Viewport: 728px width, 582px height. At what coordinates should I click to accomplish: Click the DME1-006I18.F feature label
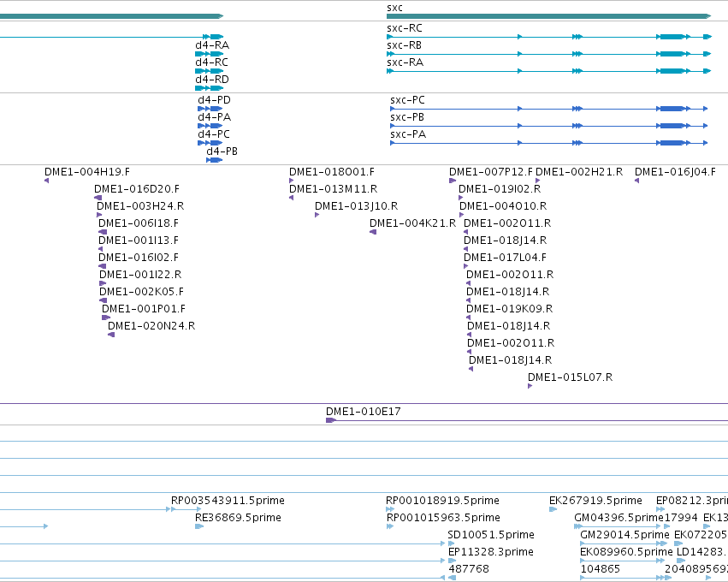tap(139, 224)
